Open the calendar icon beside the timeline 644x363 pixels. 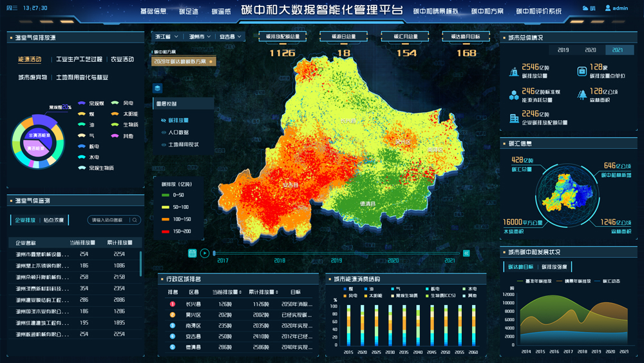coord(192,253)
